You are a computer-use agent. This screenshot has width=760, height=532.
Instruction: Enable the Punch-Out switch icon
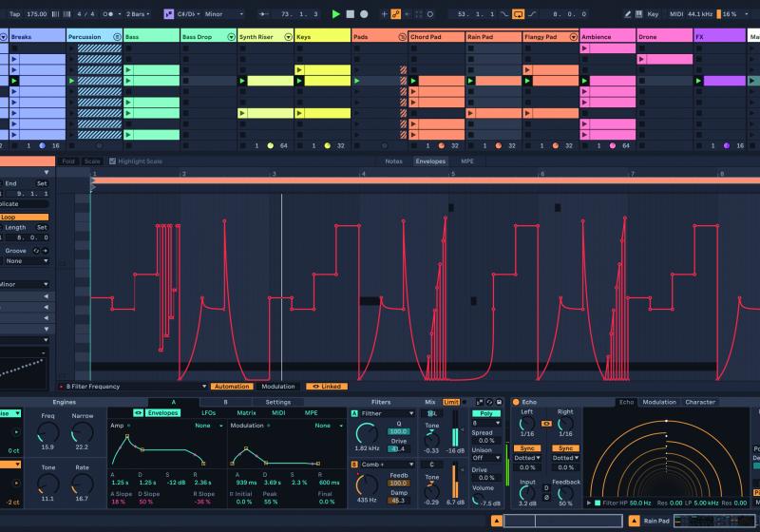click(x=532, y=14)
